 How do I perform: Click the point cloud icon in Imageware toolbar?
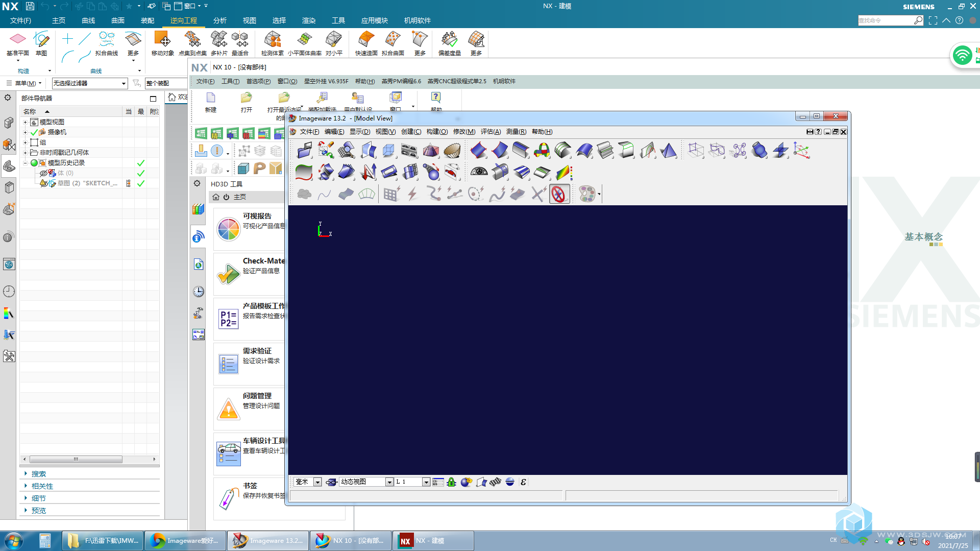pos(304,194)
